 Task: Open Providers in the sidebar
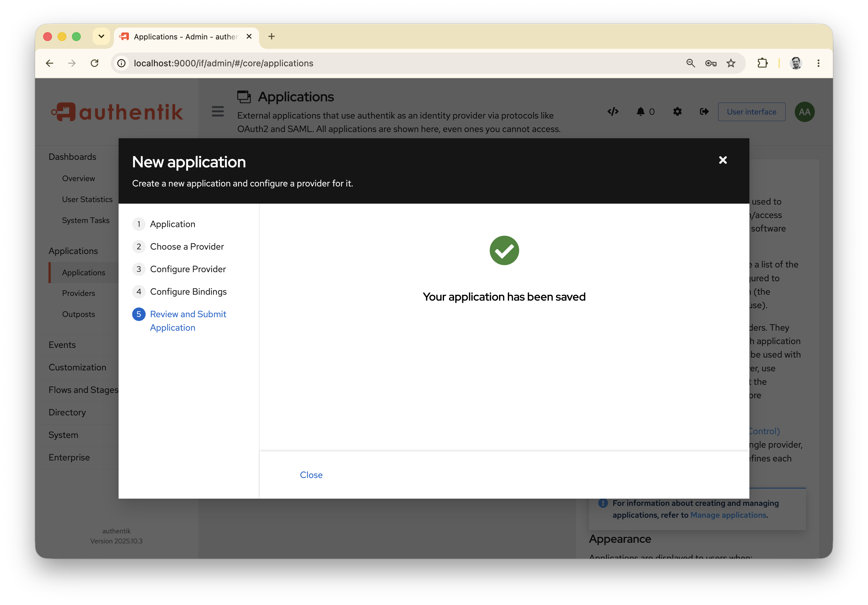pos(78,293)
